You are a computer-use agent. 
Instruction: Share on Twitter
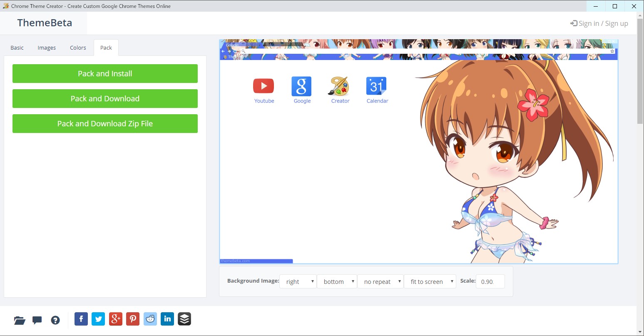(98, 319)
